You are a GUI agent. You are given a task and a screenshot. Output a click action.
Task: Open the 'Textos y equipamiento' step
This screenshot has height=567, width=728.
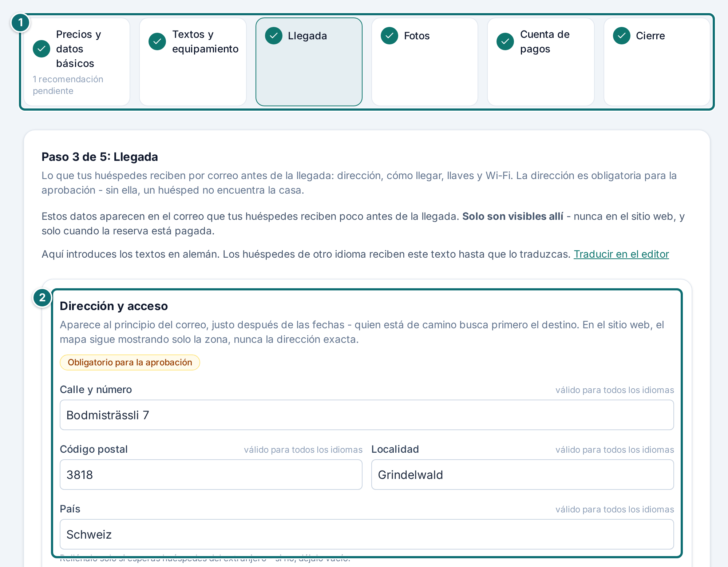click(193, 62)
